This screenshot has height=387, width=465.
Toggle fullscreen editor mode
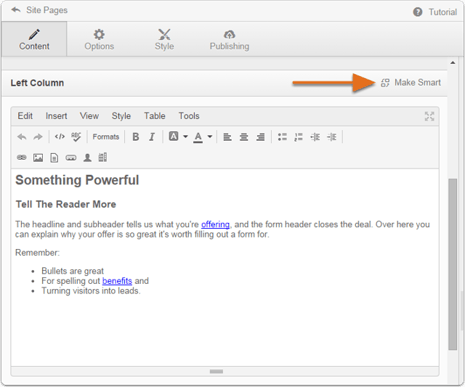tap(429, 116)
